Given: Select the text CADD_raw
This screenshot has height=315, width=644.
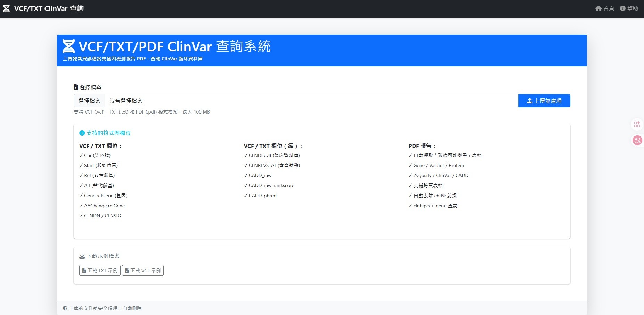Looking at the screenshot, I should [260, 175].
